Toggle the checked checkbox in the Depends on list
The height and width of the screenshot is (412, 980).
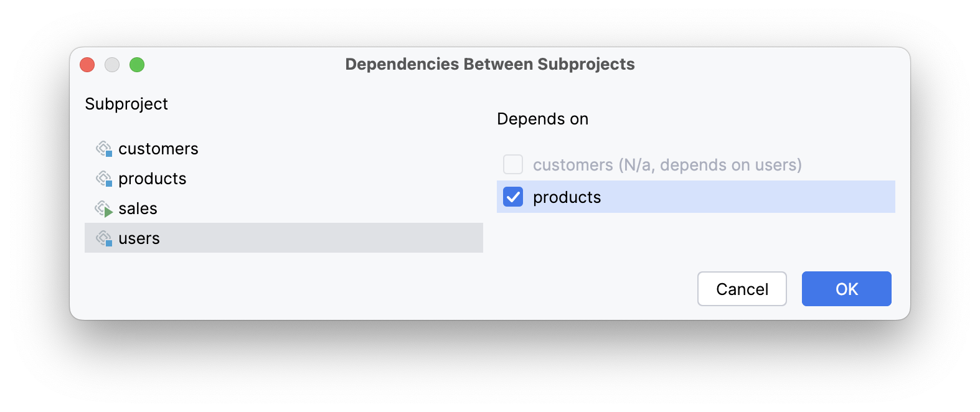[512, 197]
